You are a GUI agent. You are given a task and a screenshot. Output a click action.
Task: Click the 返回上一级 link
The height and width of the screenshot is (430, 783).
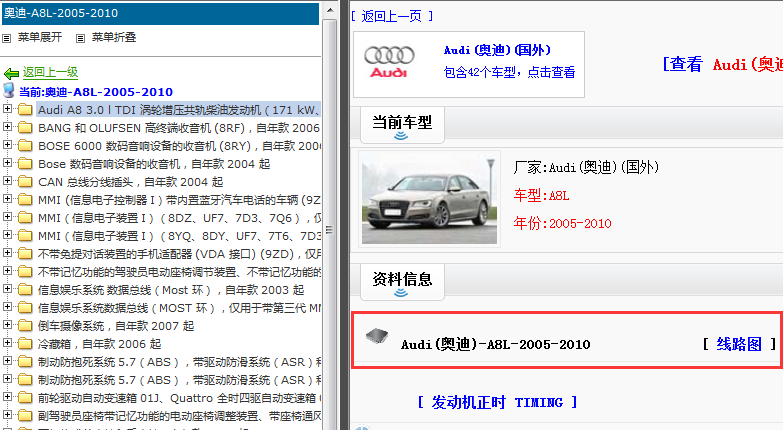(x=50, y=72)
